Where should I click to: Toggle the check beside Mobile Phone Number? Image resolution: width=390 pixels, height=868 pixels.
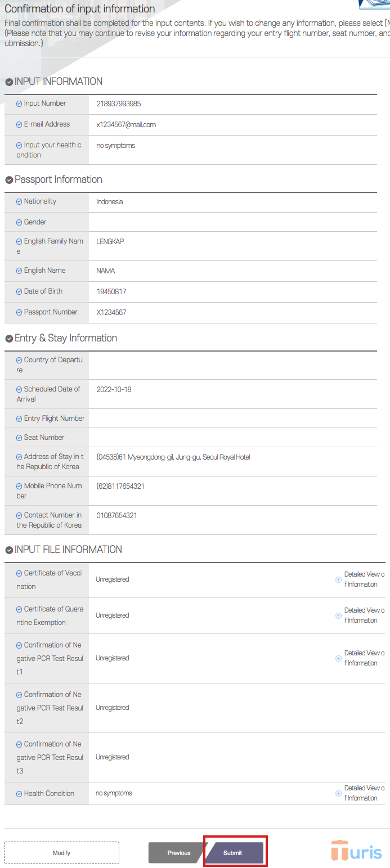[x=19, y=485]
